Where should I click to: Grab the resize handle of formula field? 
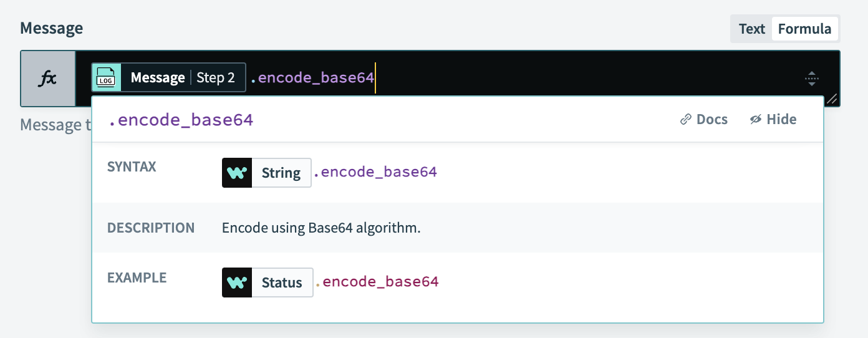click(x=832, y=99)
